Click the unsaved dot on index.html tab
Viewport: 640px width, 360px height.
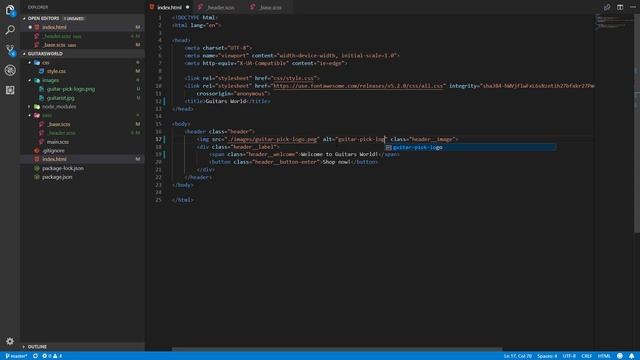(x=187, y=7)
